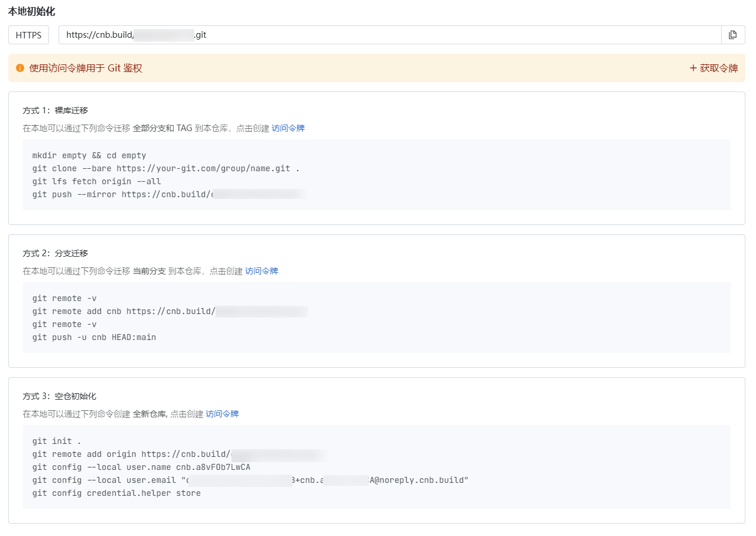The image size is (756, 536).
Task: Click the orange info icon in token alert
Action: click(x=20, y=68)
